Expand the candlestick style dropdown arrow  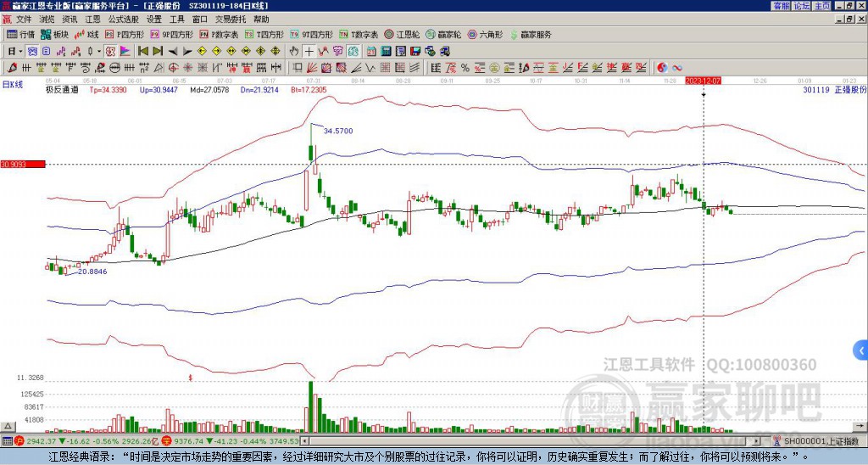click(99, 52)
